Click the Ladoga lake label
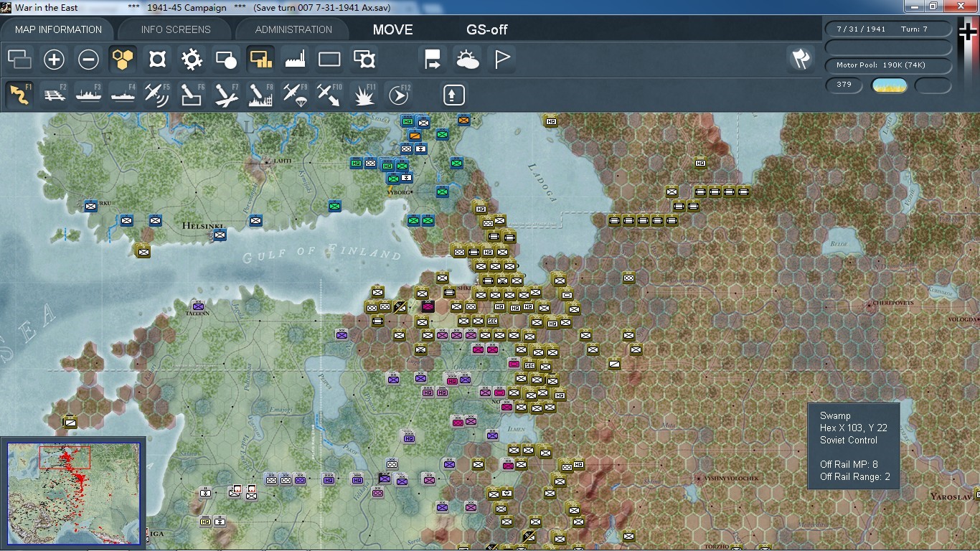The image size is (980, 551). (x=542, y=182)
